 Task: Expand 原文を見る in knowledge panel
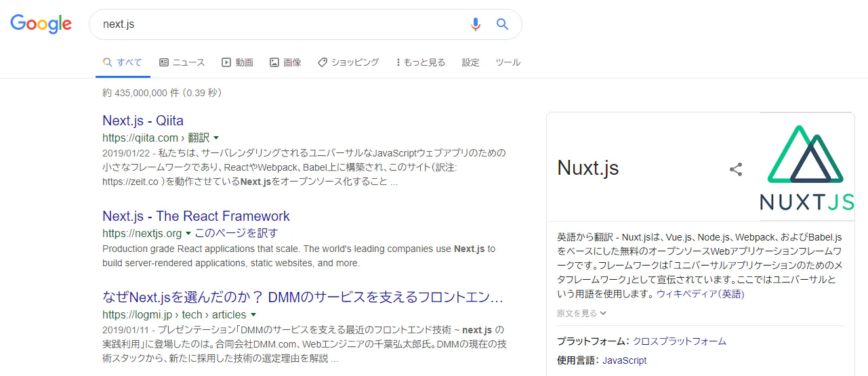581,313
